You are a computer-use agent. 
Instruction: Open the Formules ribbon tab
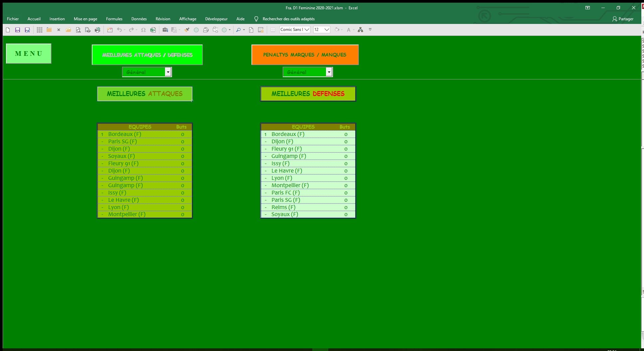(114, 19)
